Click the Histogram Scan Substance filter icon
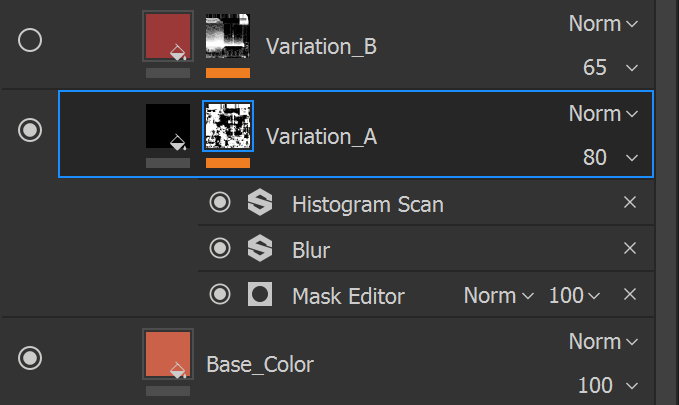The image size is (679, 405). (260, 204)
